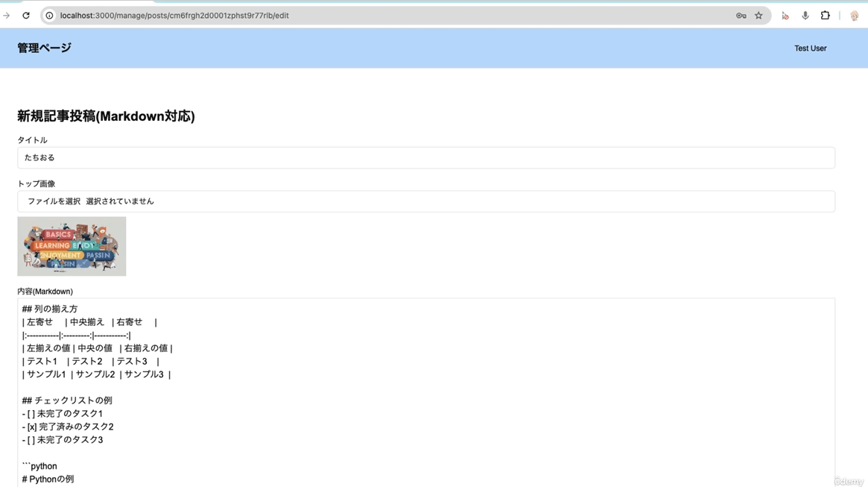Open the Extensions puzzle piece menu

825,16
